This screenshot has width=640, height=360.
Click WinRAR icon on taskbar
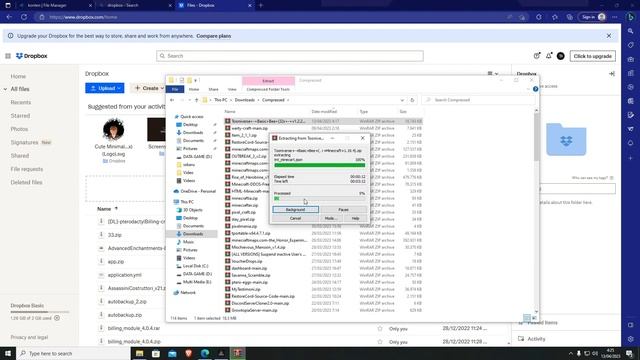tap(238, 353)
